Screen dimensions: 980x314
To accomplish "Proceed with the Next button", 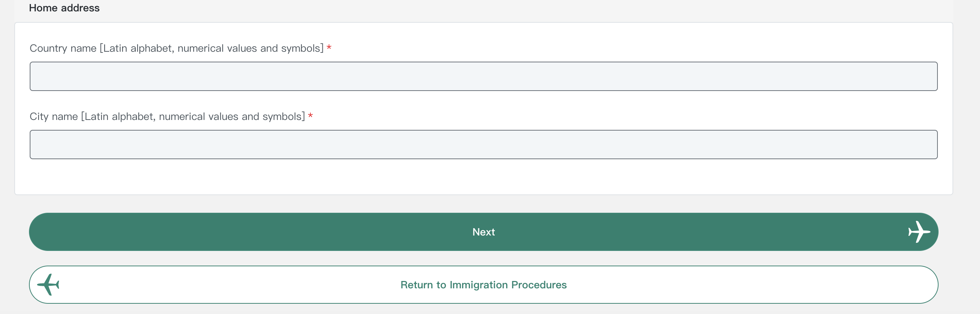I will pyautogui.click(x=483, y=232).
